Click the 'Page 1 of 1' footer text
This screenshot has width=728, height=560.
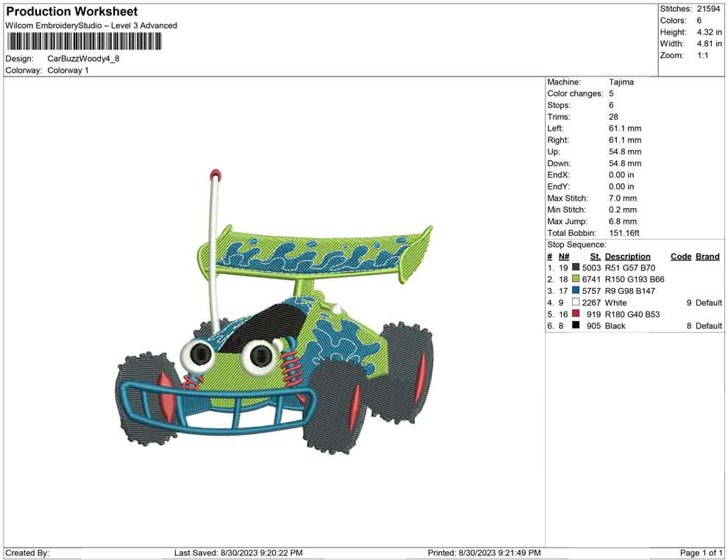pos(701,553)
